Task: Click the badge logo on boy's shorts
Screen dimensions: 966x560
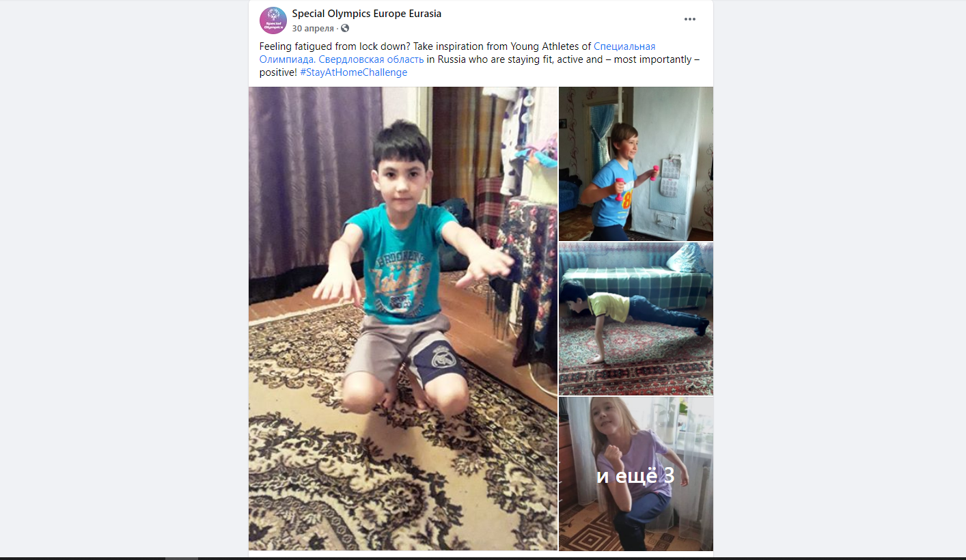Action: 442,358
